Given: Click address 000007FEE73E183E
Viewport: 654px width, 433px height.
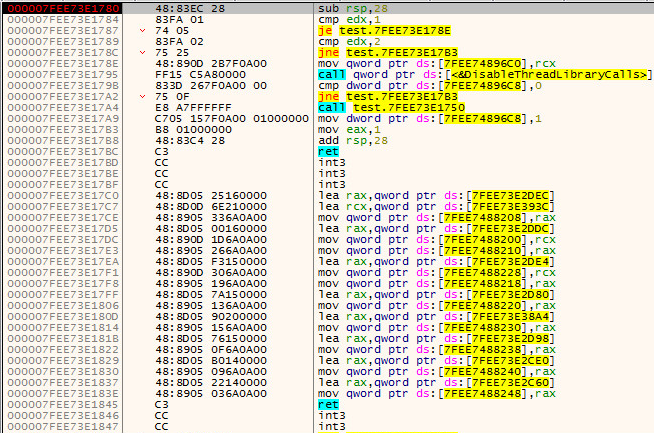Looking at the screenshot, I should (x=63, y=394).
